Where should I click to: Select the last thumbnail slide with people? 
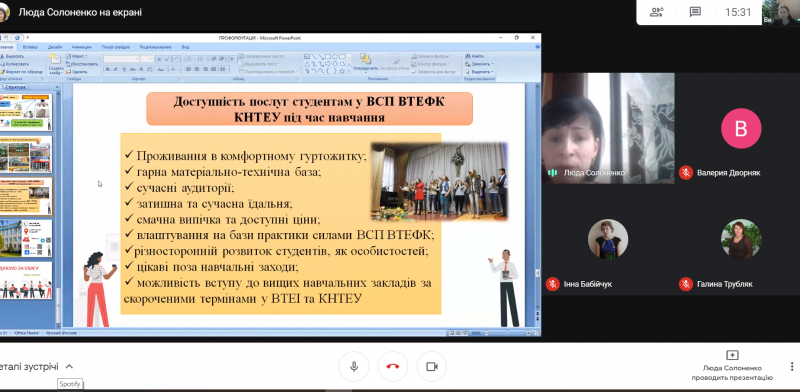[x=27, y=281]
